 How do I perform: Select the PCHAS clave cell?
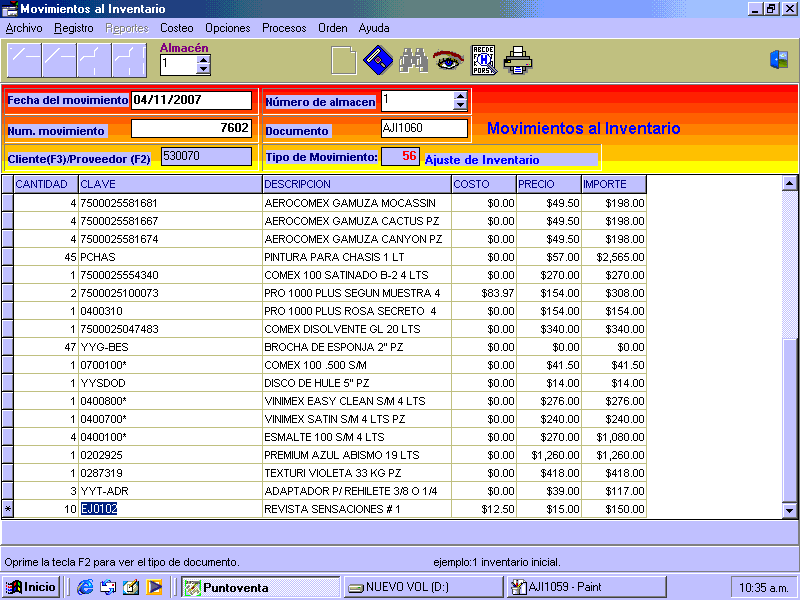(x=170, y=257)
